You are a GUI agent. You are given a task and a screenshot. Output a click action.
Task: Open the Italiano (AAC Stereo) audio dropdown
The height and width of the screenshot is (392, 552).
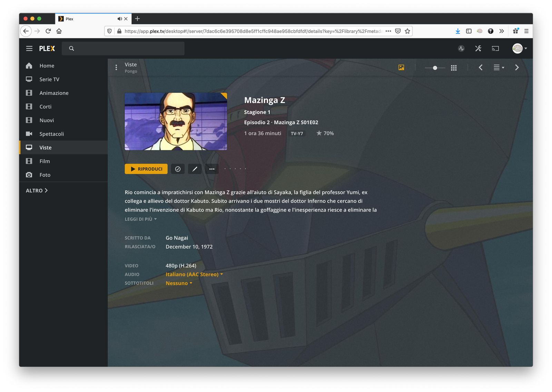click(x=194, y=274)
